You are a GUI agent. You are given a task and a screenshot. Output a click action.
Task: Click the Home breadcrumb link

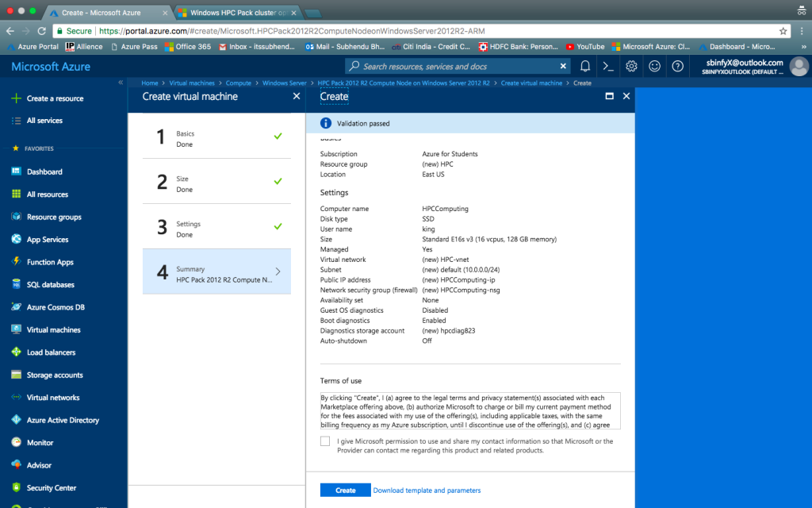pos(150,83)
